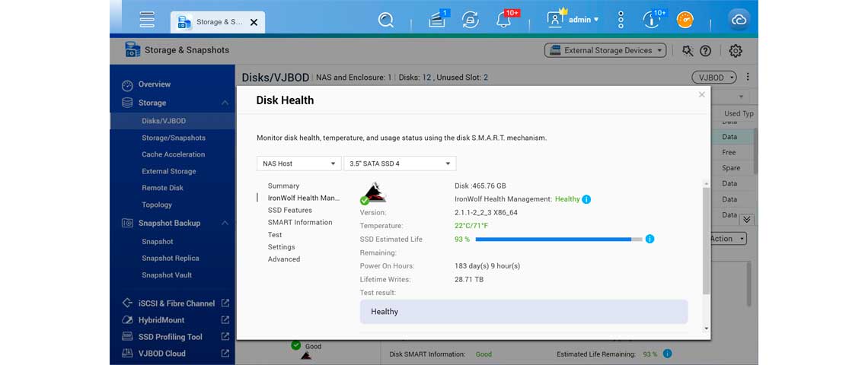Viewport: 868px width, 365px height.
Task: Click info icon beside IronWolf Health Management
Action: tap(586, 199)
